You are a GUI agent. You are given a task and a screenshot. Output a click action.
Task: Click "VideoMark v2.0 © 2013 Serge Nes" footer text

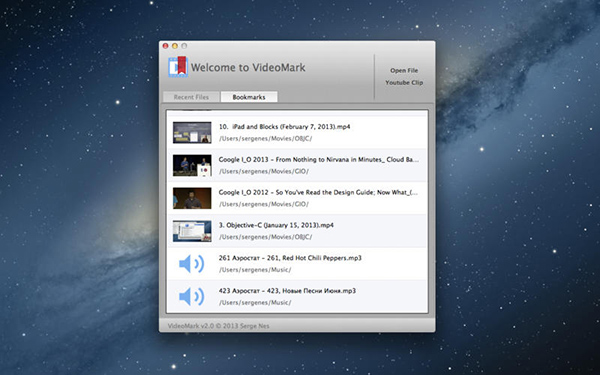pyautogui.click(x=218, y=326)
